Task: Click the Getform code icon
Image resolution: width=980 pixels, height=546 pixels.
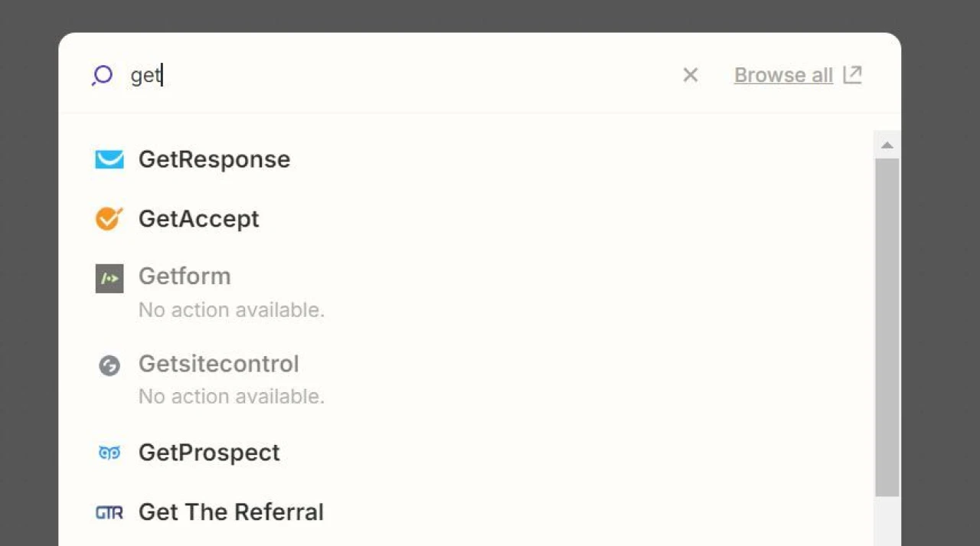Action: click(109, 278)
